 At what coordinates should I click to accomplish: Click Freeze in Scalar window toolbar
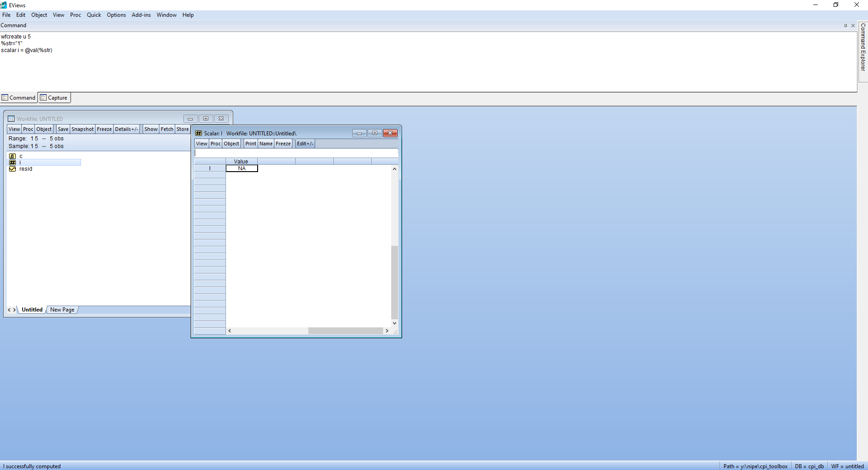click(x=283, y=144)
